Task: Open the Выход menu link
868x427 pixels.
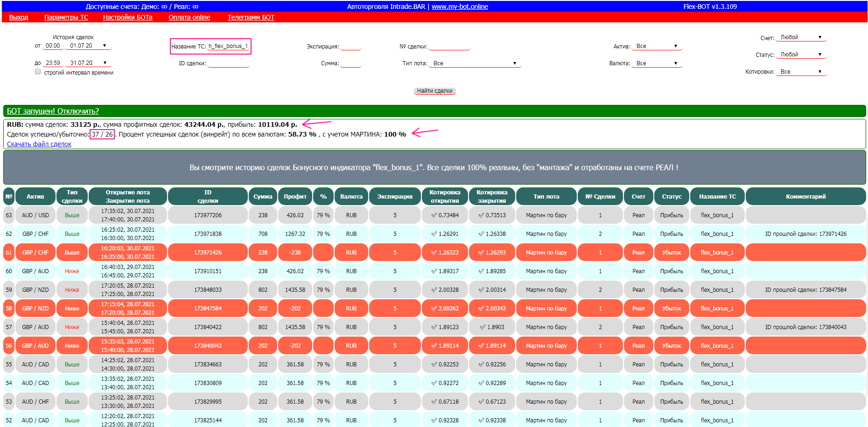Action: [x=19, y=17]
